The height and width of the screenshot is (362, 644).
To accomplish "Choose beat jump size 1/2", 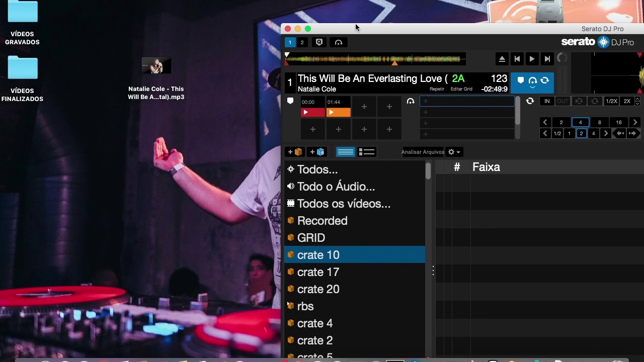I will coord(557,133).
